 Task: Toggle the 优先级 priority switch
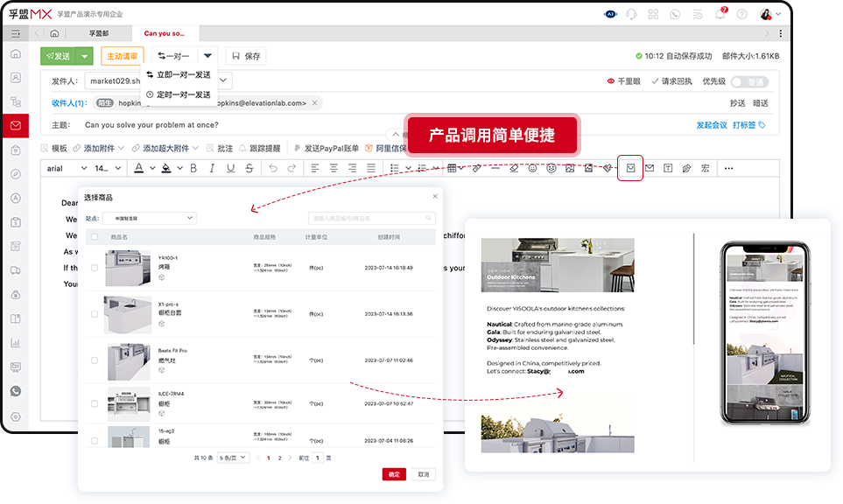click(748, 81)
